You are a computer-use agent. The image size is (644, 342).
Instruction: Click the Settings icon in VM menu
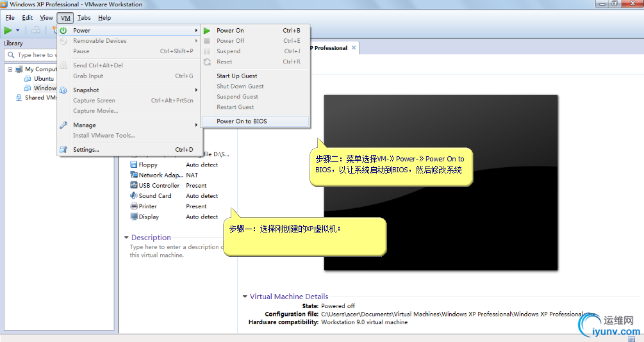click(x=63, y=149)
